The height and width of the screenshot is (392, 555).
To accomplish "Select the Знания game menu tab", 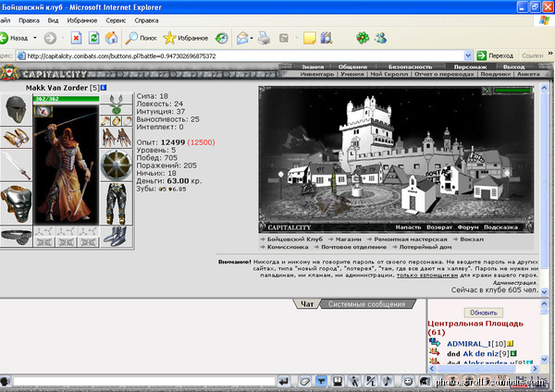I will coord(313,67).
